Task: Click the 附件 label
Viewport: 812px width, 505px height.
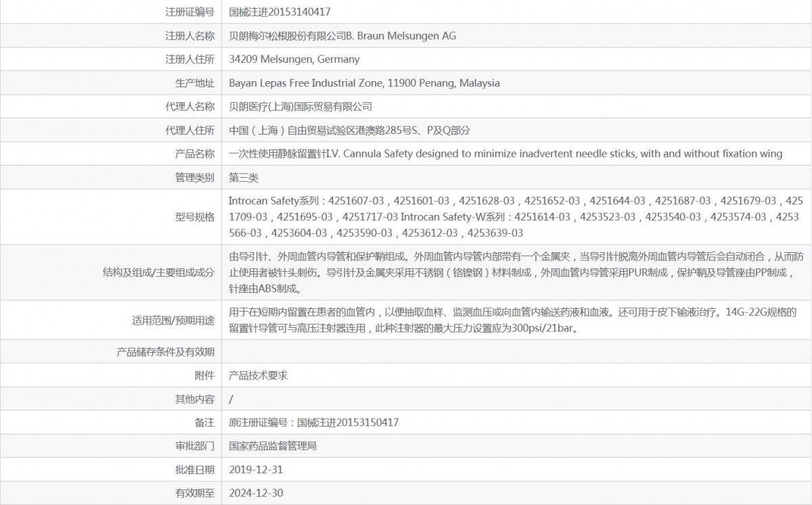Action: [x=204, y=375]
